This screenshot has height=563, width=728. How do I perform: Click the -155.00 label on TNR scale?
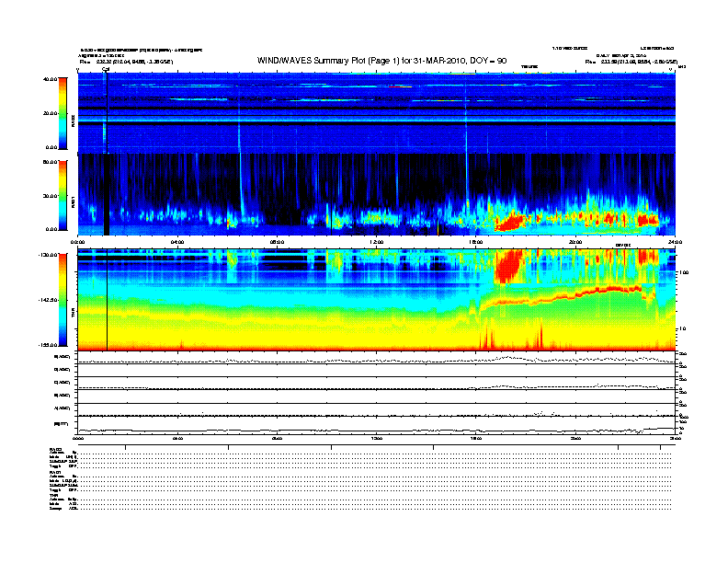pyautogui.click(x=49, y=345)
